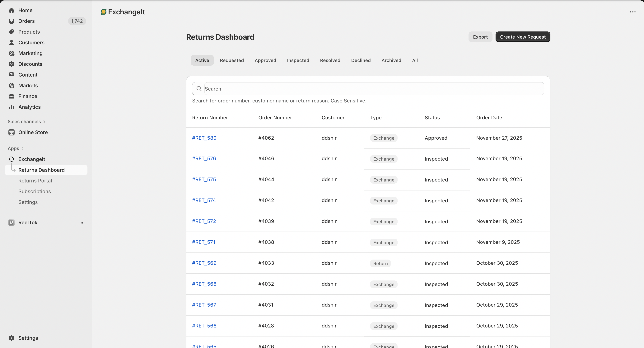644x348 pixels.
Task: Open the three-dot more actions menu
Action: (x=632, y=12)
